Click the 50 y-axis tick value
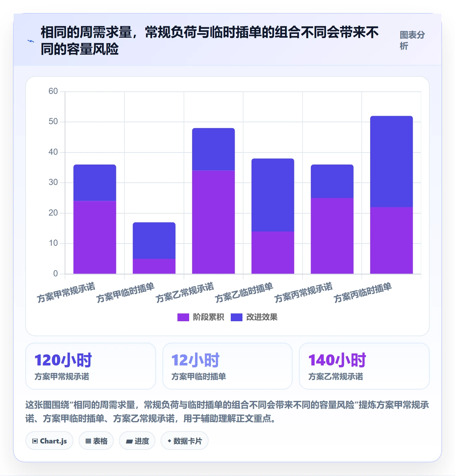Screen dimensions: 455x476 click(x=53, y=122)
